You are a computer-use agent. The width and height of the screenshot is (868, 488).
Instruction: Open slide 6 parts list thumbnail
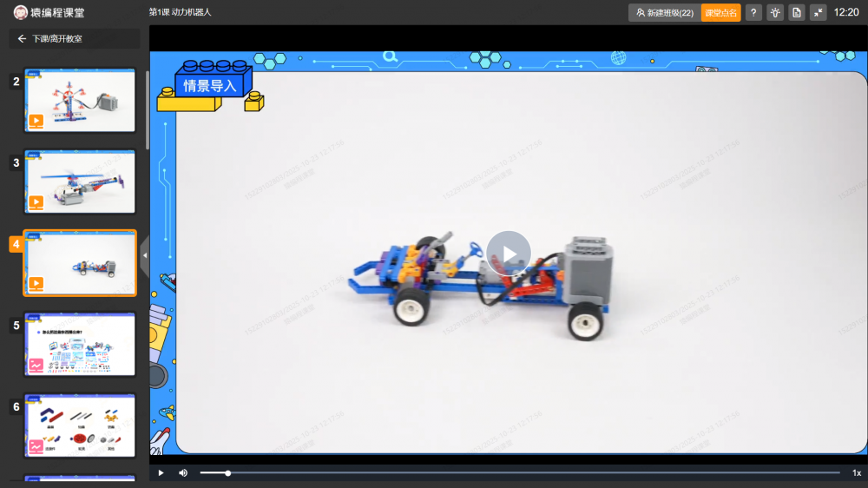point(80,425)
